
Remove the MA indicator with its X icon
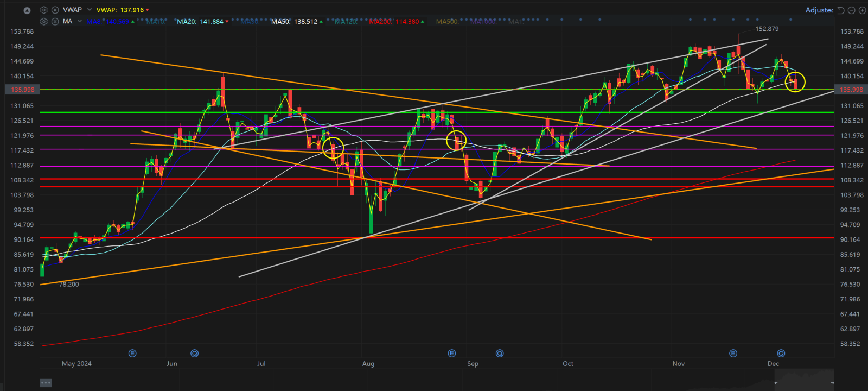click(x=55, y=21)
